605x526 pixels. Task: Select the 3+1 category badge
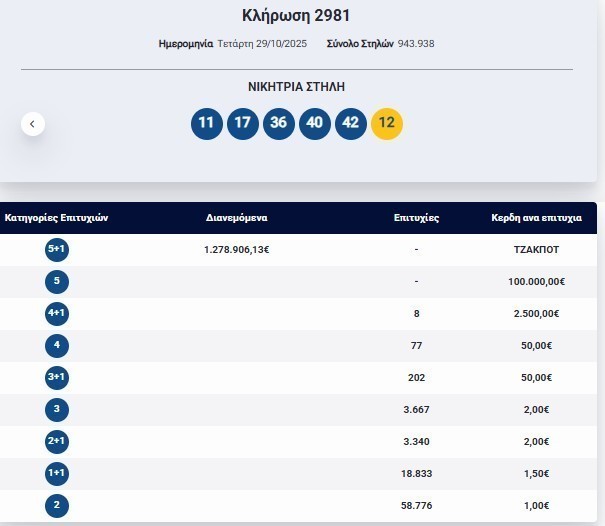57,378
